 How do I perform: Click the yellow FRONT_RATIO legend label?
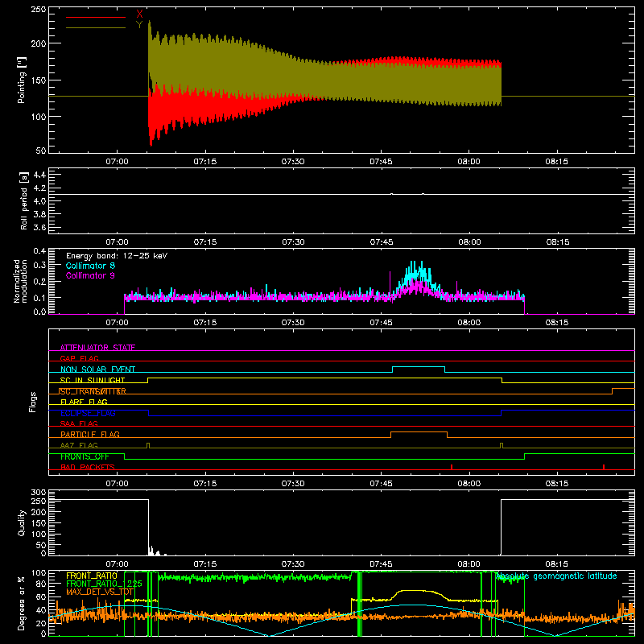pos(92,576)
